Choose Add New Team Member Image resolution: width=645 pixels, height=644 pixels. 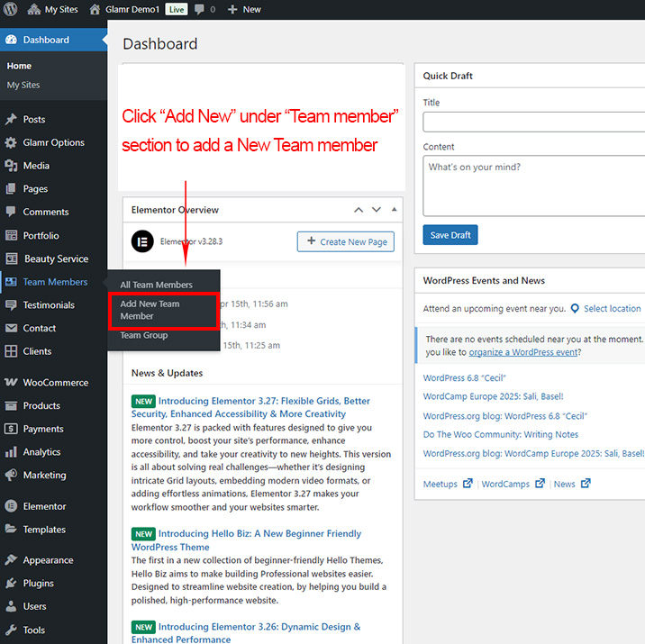150,310
